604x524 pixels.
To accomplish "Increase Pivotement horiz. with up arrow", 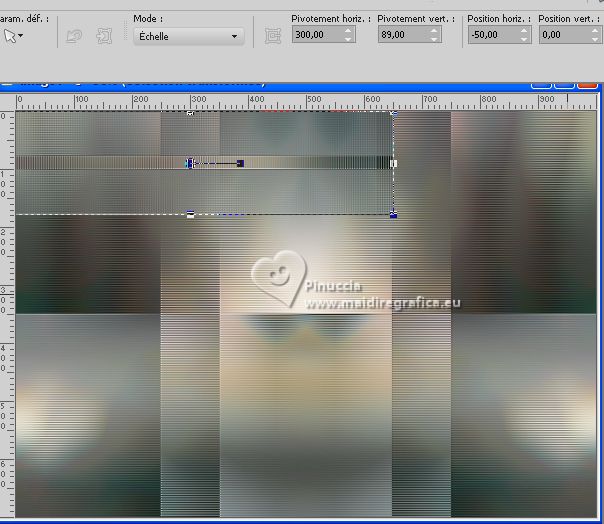I will point(348,31).
